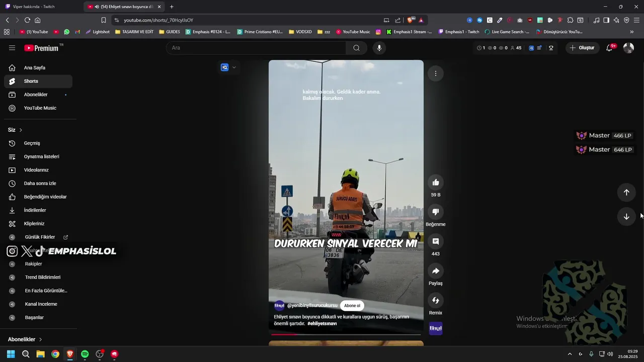Open Geçmiş history
The image size is (644, 362).
click(38, 143)
